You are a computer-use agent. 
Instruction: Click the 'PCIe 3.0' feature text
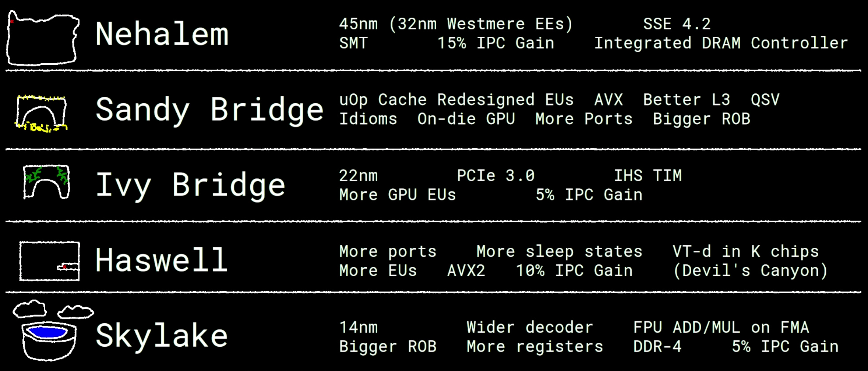coord(495,176)
